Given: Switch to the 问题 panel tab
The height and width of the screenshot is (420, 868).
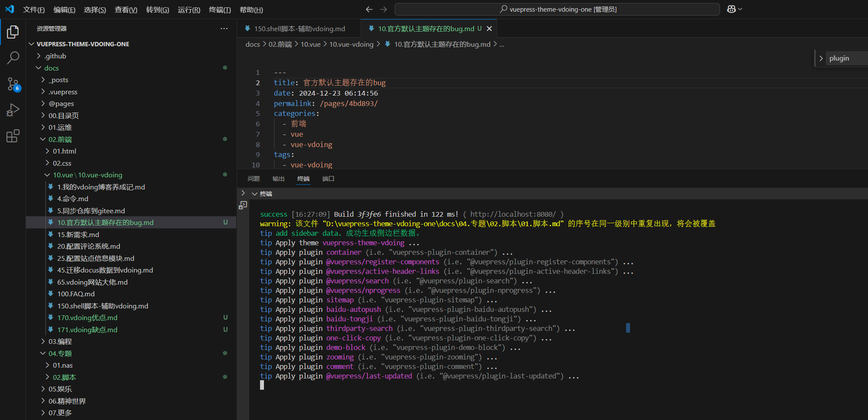Looking at the screenshot, I should point(254,179).
